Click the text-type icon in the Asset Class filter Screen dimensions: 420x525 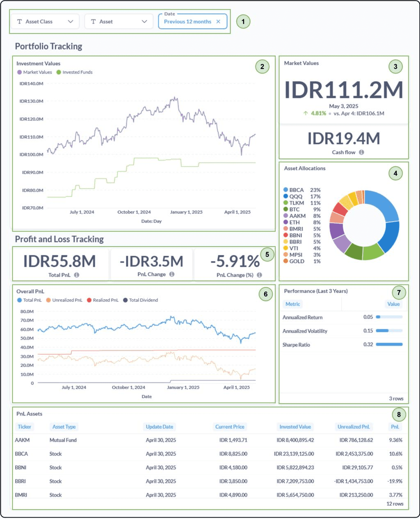(19, 22)
